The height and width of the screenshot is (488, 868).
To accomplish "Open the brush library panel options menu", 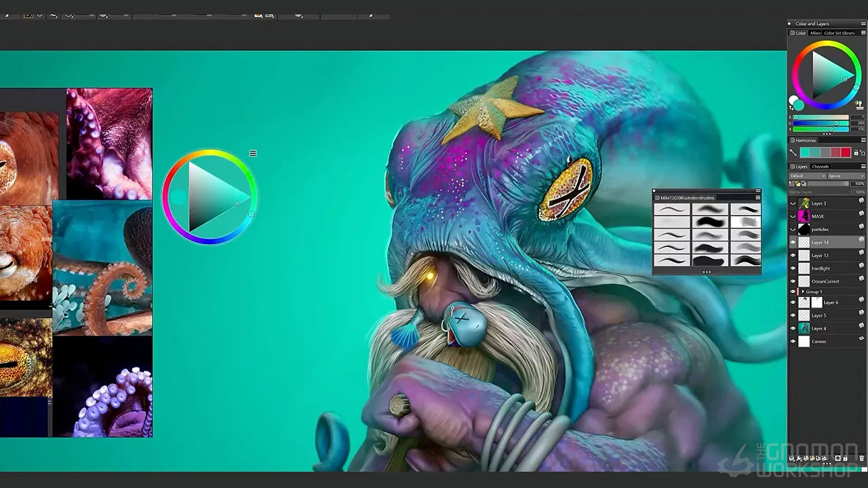I will [757, 198].
